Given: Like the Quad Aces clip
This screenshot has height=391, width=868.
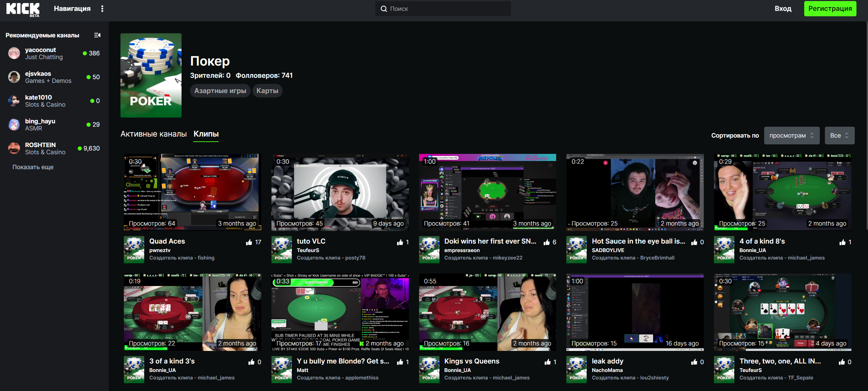Looking at the screenshot, I should (x=249, y=242).
